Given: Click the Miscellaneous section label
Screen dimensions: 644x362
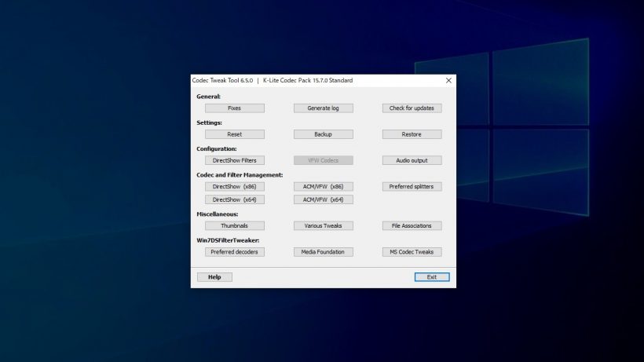Looking at the screenshot, I should [218, 214].
